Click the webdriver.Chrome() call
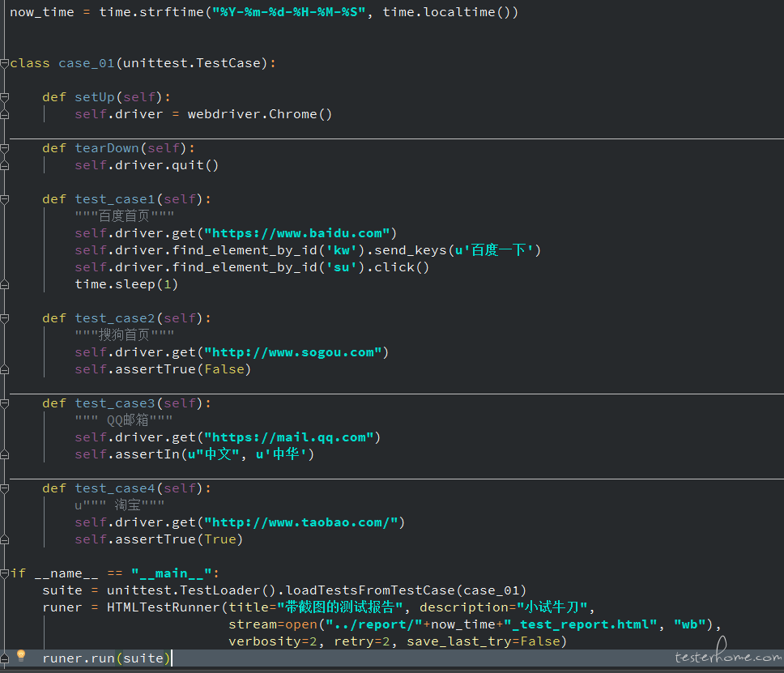 [260, 114]
